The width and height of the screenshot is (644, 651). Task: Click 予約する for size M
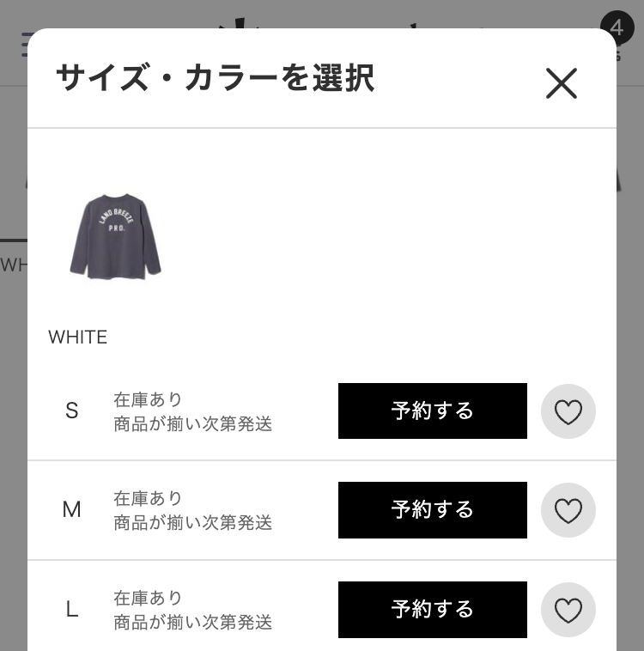pos(432,510)
